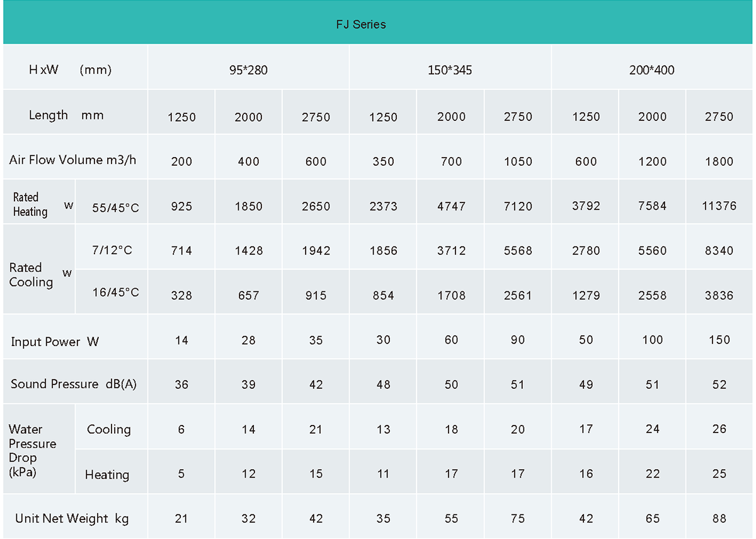Select the 16/45°C cooling condition cell
This screenshot has width=756, height=539.
tap(115, 293)
